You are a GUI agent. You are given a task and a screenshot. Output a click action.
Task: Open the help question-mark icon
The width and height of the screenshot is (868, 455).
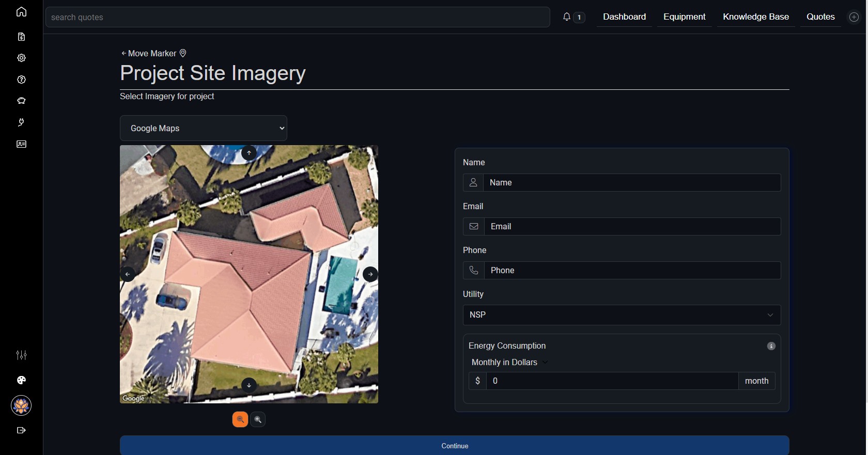21,80
